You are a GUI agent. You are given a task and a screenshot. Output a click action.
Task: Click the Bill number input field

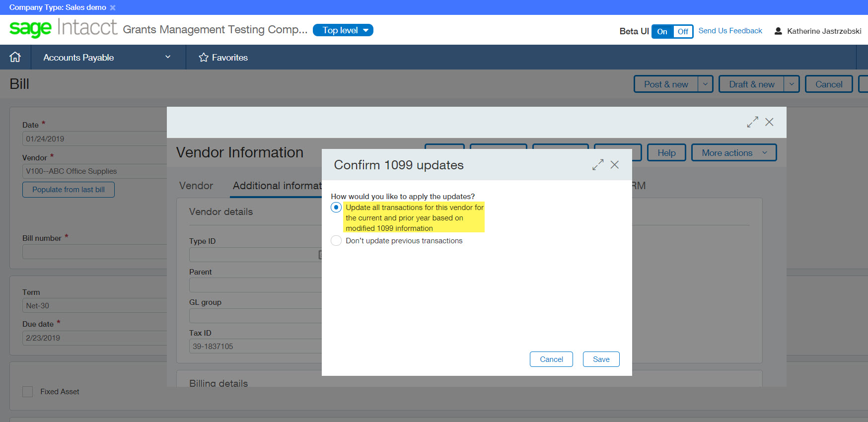tap(94, 252)
